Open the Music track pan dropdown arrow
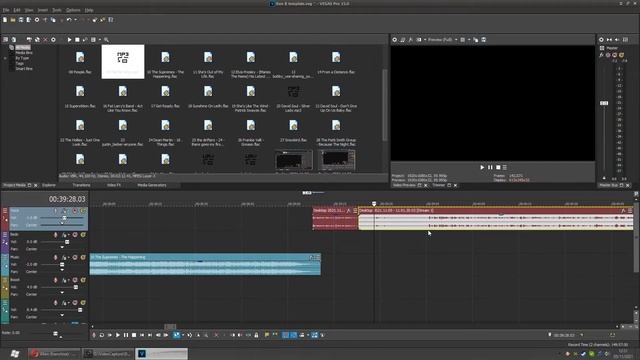The image size is (640, 360). click(x=62, y=270)
